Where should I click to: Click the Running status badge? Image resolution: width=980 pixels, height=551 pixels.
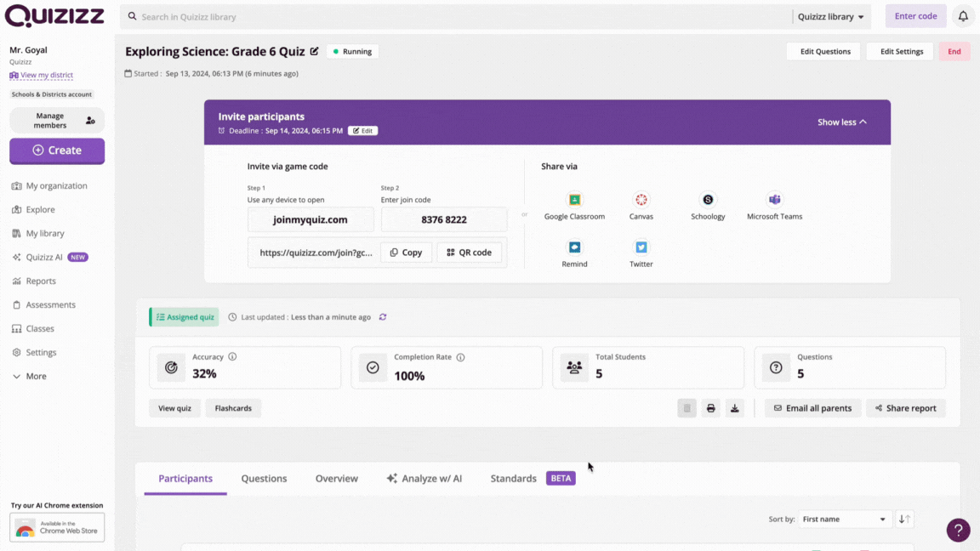click(x=352, y=51)
